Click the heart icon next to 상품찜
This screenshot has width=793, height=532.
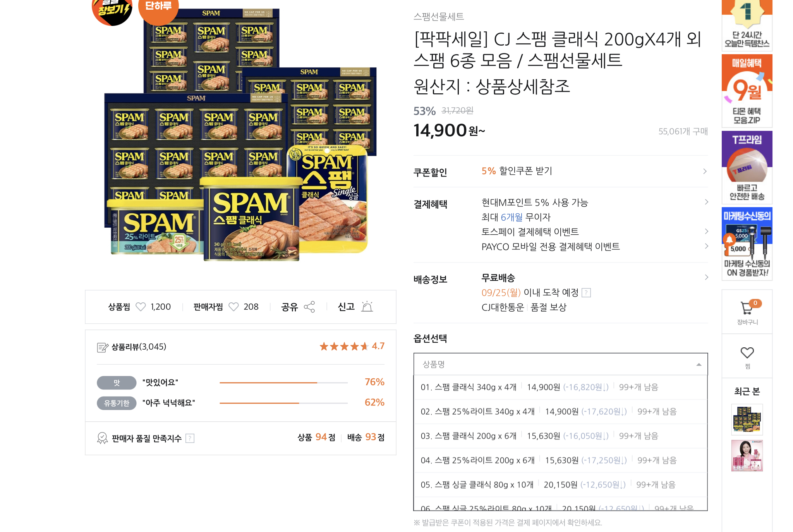(x=141, y=307)
